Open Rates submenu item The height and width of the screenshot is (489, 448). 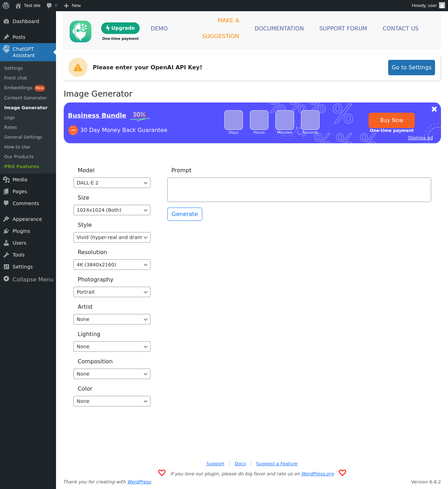[28, 127]
